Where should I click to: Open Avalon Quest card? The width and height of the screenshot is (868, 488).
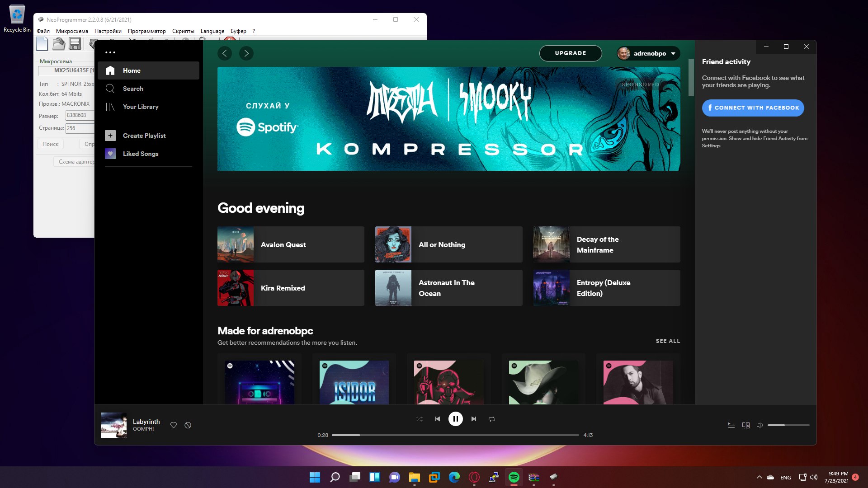291,244
